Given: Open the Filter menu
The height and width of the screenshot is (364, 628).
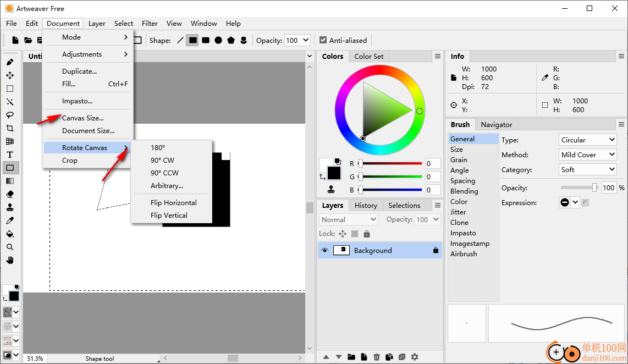Looking at the screenshot, I should tap(150, 24).
